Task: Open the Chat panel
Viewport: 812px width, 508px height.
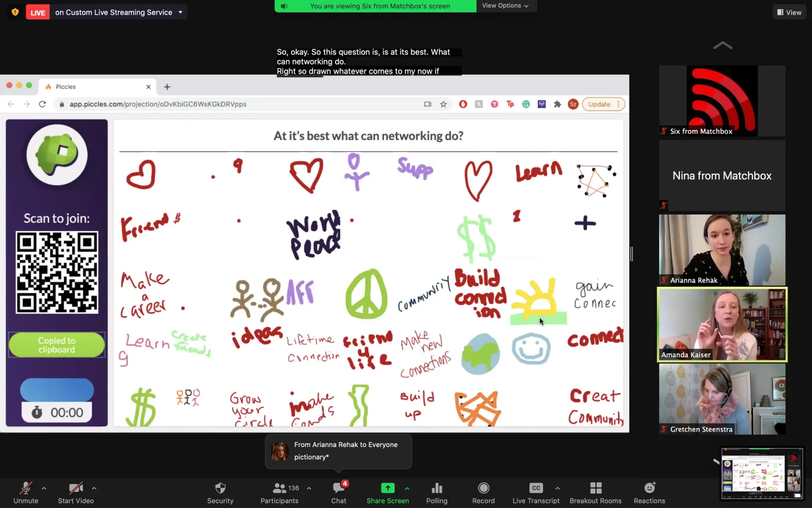Action: [338, 489]
